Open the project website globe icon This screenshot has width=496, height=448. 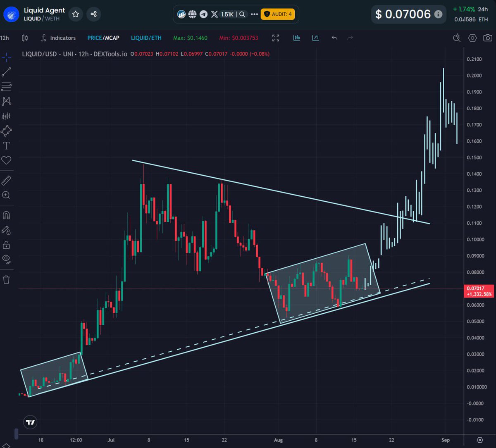click(x=192, y=14)
